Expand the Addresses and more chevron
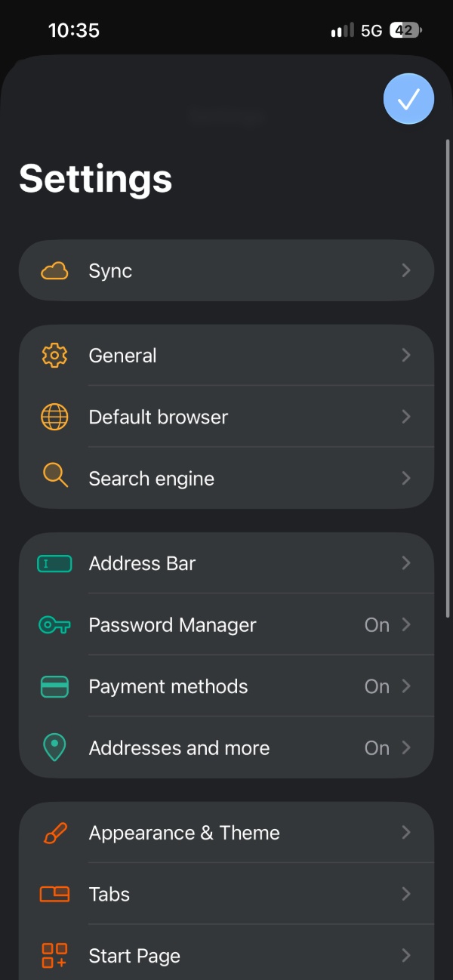The width and height of the screenshot is (453, 980). (406, 747)
